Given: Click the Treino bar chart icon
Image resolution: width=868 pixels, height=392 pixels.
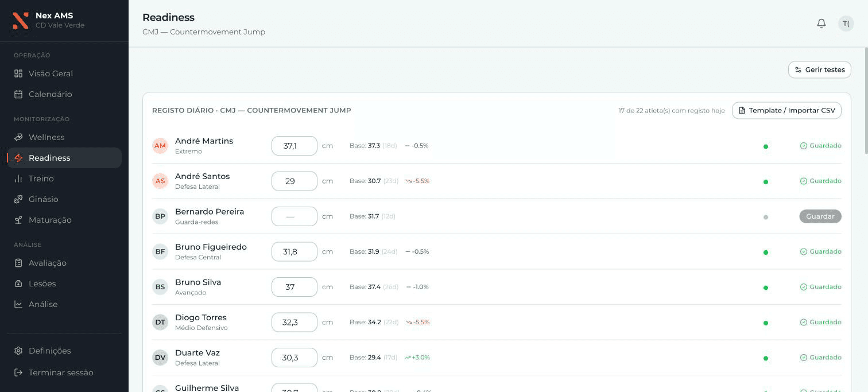Looking at the screenshot, I should 18,178.
